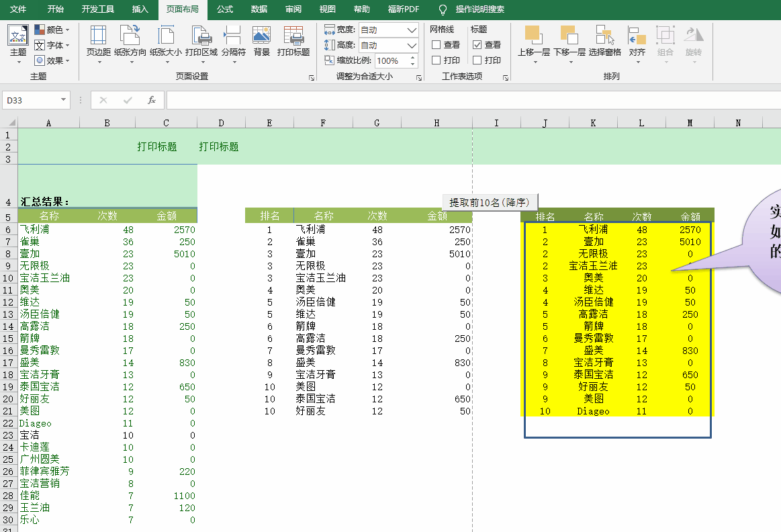Switch to the 帮助 tab

pos(361,9)
